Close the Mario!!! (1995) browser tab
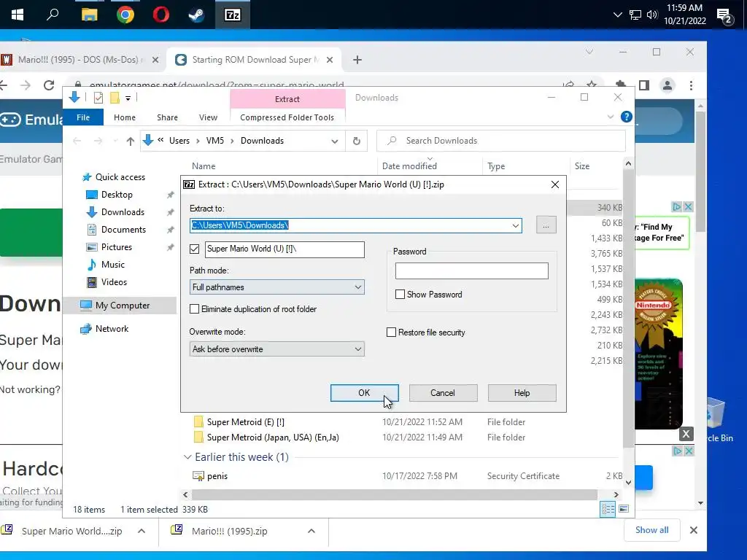This screenshot has height=560, width=747. 155,60
